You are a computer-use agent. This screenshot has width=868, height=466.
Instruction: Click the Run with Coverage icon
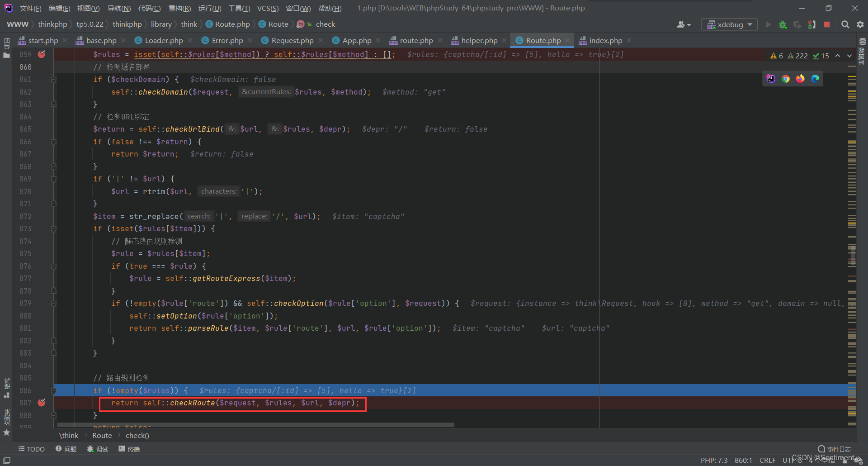tap(797, 24)
